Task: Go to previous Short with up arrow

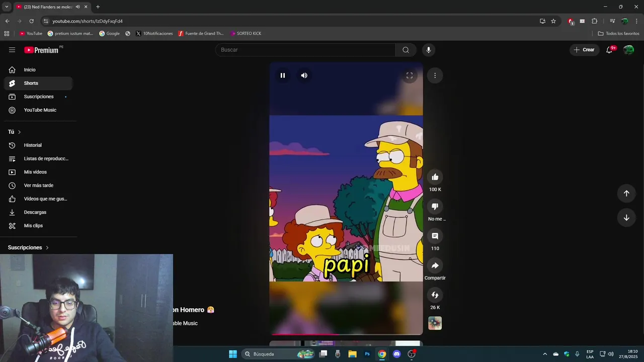Action: click(x=626, y=194)
